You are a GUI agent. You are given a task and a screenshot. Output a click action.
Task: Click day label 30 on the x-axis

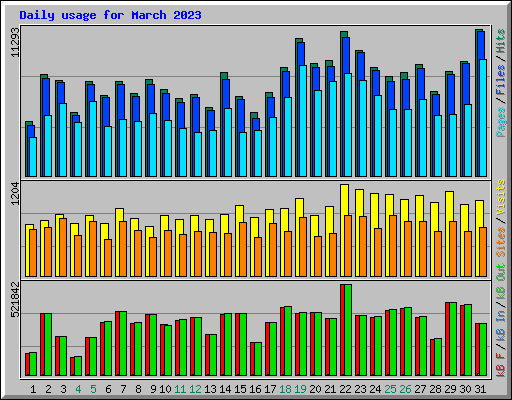(x=465, y=389)
